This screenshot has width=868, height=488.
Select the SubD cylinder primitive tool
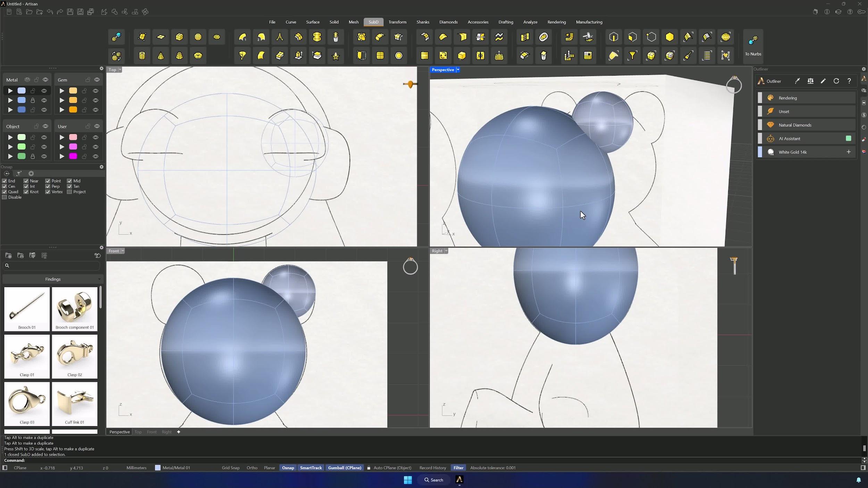[x=142, y=56]
